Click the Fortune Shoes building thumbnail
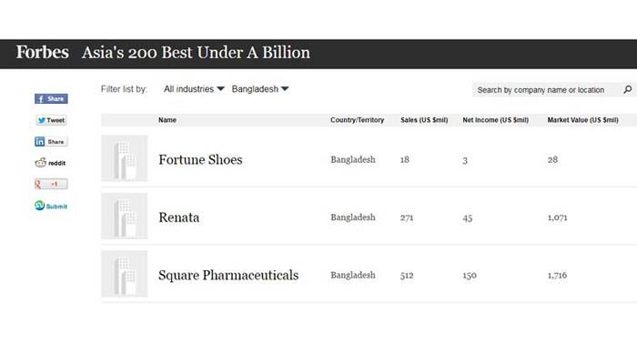Screen dimensions: 637x364 (125, 158)
